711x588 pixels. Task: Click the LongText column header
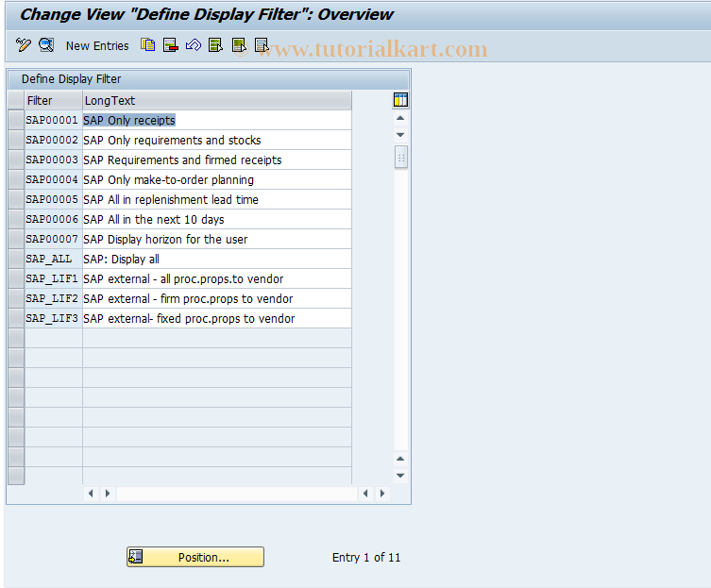[x=217, y=101]
